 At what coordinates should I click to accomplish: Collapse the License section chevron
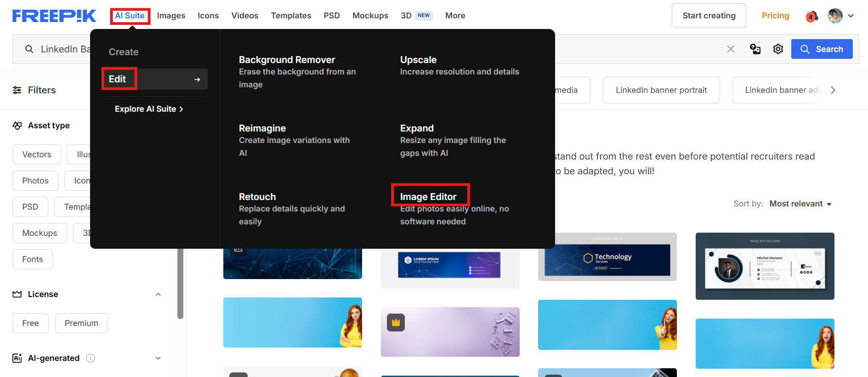158,294
